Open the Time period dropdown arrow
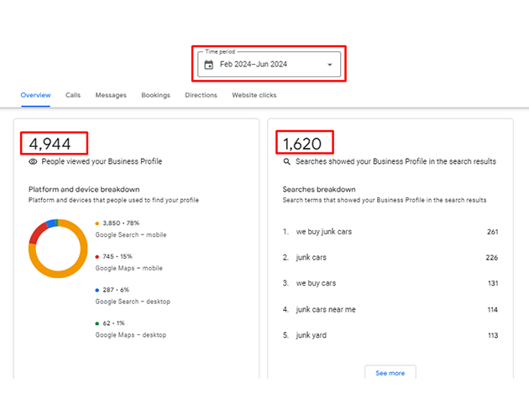This screenshot has height=420, width=529. pyautogui.click(x=329, y=65)
